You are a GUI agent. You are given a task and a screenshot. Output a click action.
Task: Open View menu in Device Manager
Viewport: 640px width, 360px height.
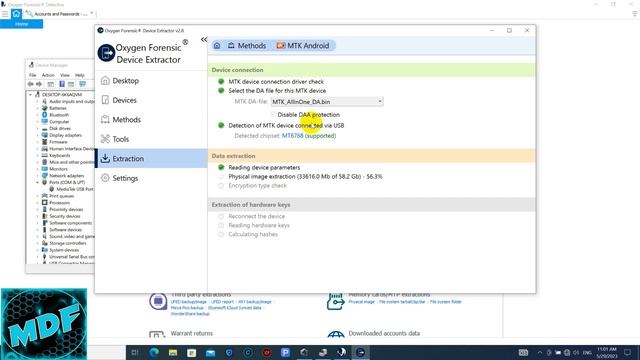(65, 75)
